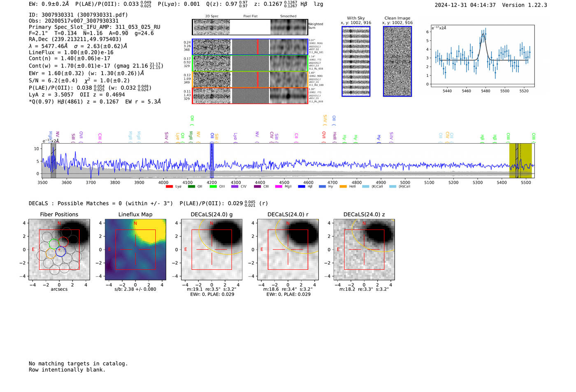Click the Obs: 20200517v007_3007930331 text

click(x=74, y=21)
